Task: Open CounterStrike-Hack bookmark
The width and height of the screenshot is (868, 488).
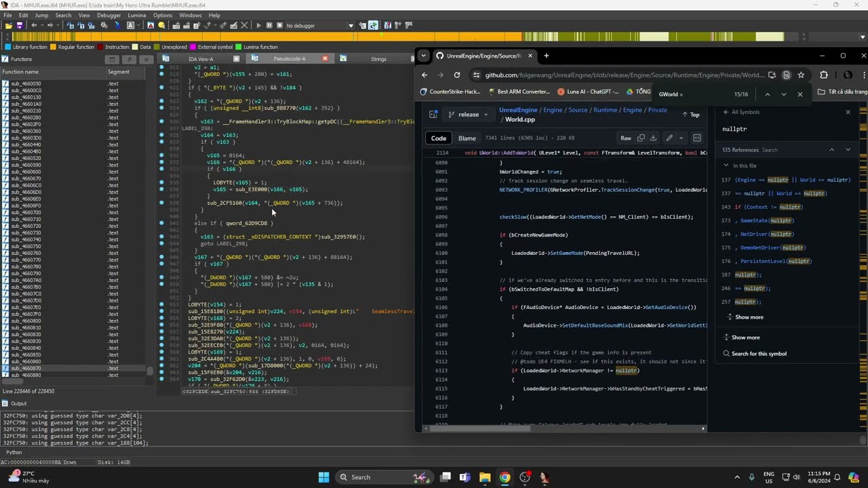Action: (450, 91)
